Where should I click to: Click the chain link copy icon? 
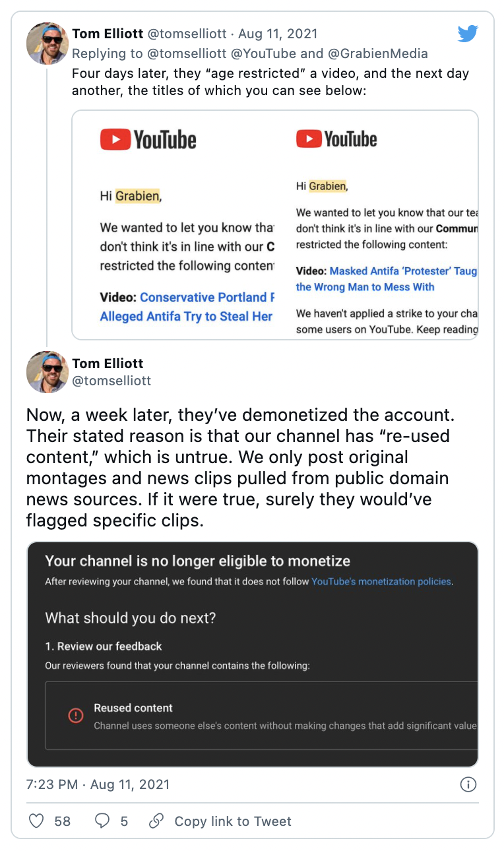156,821
